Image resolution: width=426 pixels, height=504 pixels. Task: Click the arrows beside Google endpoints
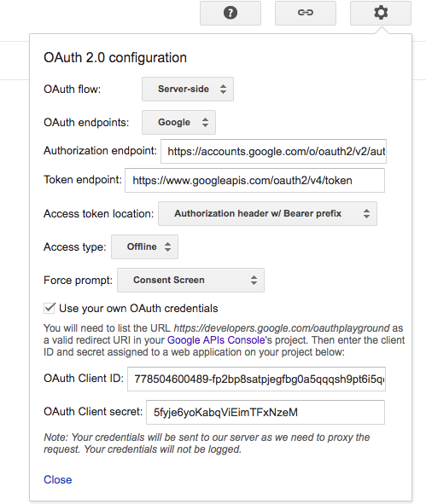click(x=205, y=123)
